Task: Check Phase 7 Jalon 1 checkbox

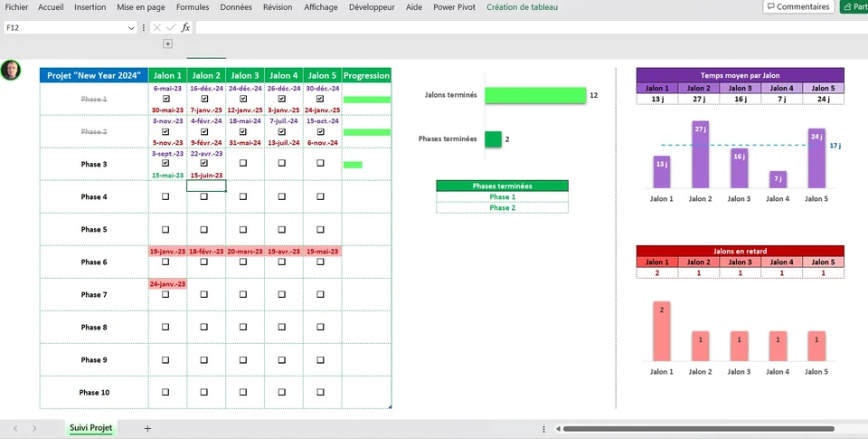Action: 165,294
